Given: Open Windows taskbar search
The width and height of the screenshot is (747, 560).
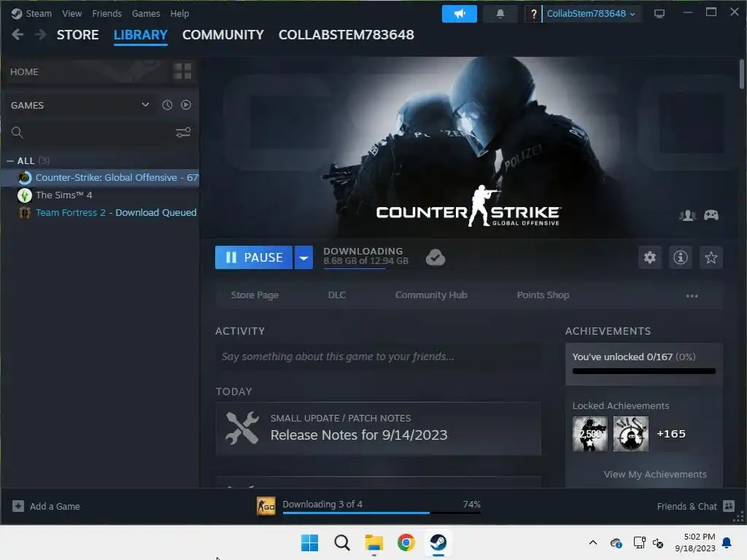Looking at the screenshot, I should click(x=341, y=542).
